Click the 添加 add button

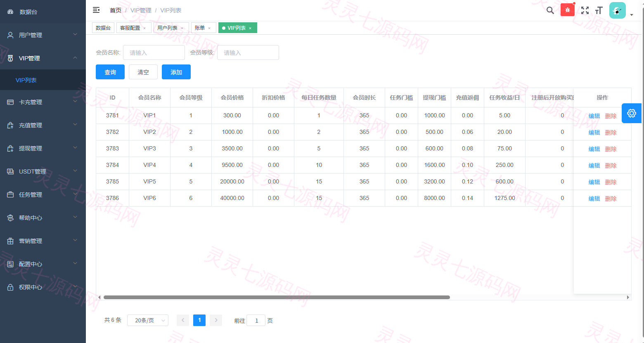tap(176, 72)
